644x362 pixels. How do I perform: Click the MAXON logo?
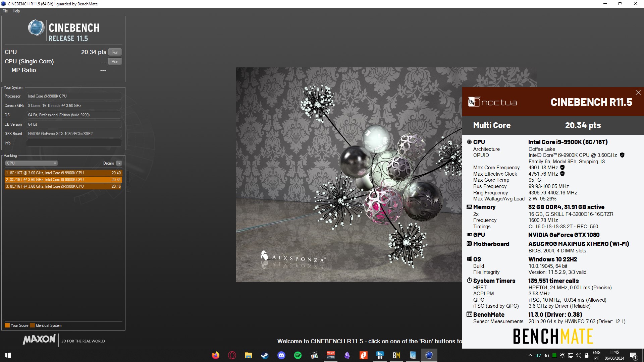39,339
